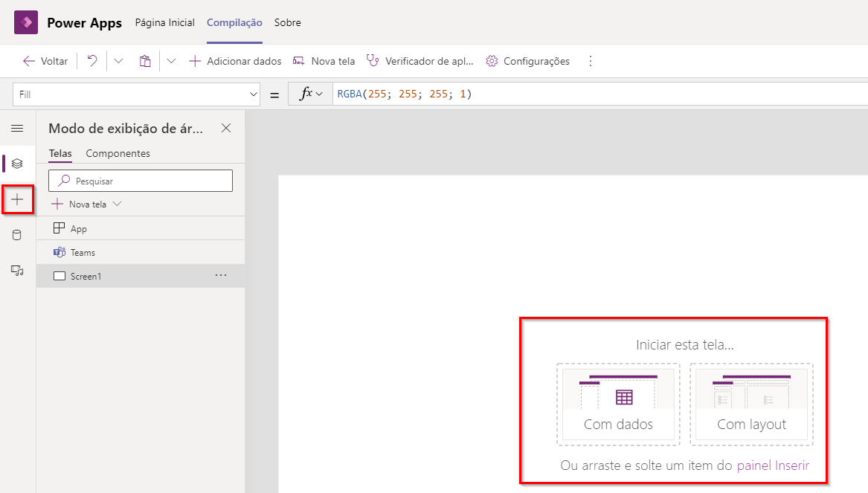
Task: Open the ellipsis menu for Screen1
Action: point(220,275)
